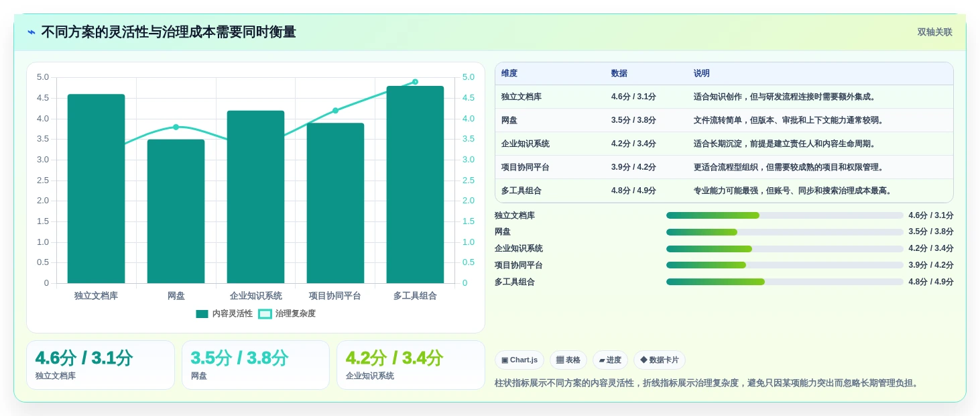This screenshot has width=980, height=416.
Task: Click the 独立文档库 bar in chart
Action: [x=96, y=189]
